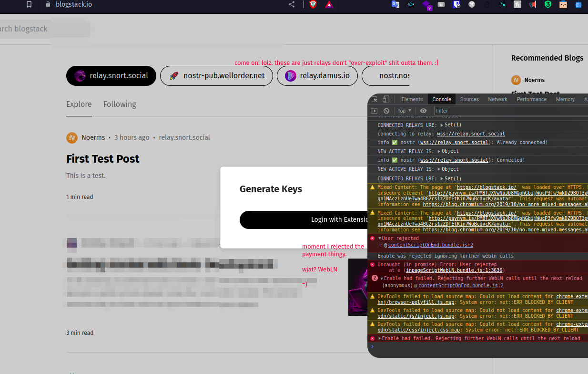588x374 pixels.
Task: Select the Console tab in DevTools
Action: [x=442, y=99]
